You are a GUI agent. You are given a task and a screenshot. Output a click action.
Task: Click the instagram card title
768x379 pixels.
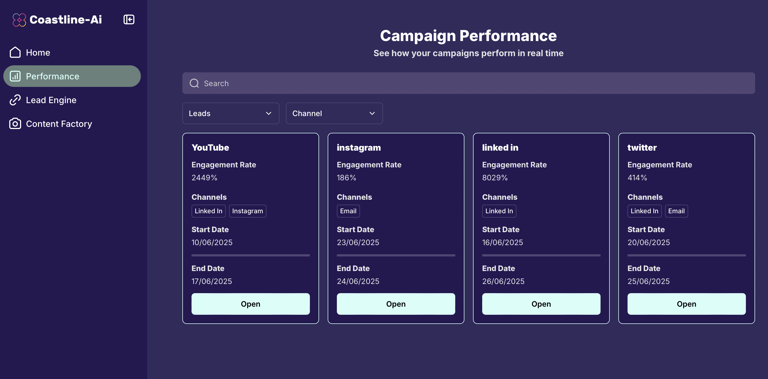359,148
